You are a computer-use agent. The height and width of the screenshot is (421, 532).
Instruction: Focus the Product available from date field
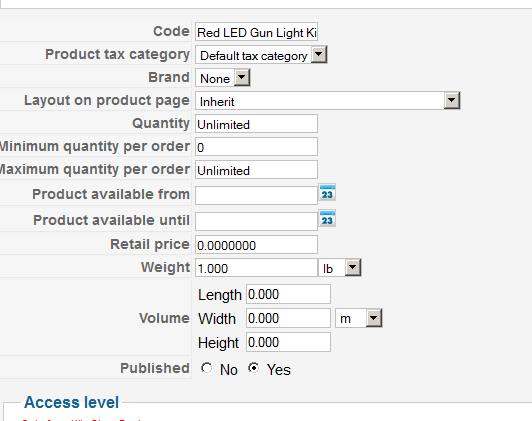(x=256, y=195)
